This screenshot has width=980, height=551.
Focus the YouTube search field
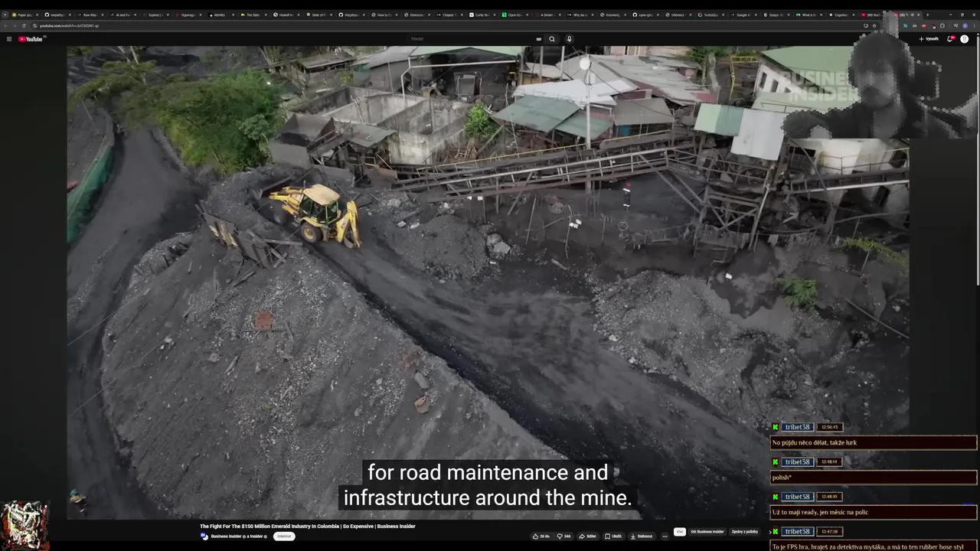473,39
